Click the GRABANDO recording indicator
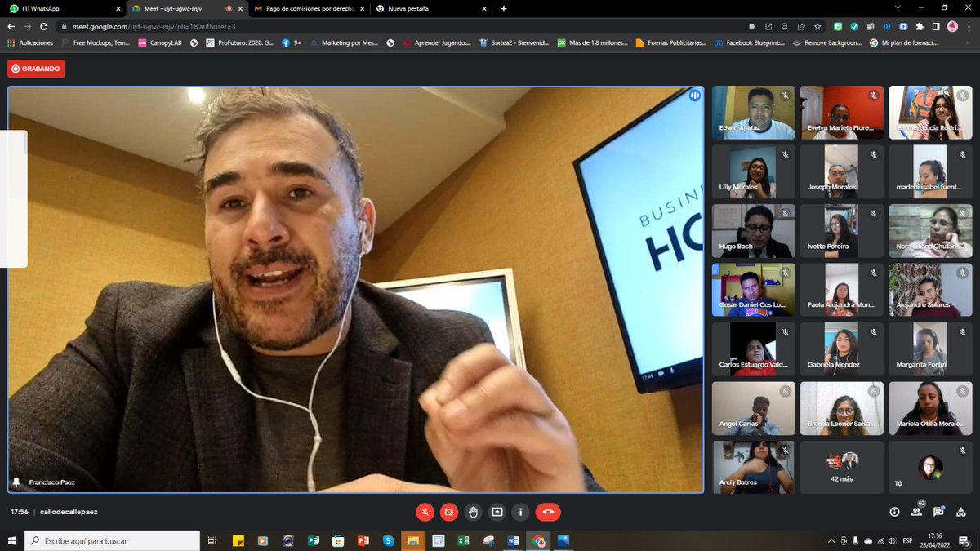The height and width of the screenshot is (551, 980). (36, 69)
